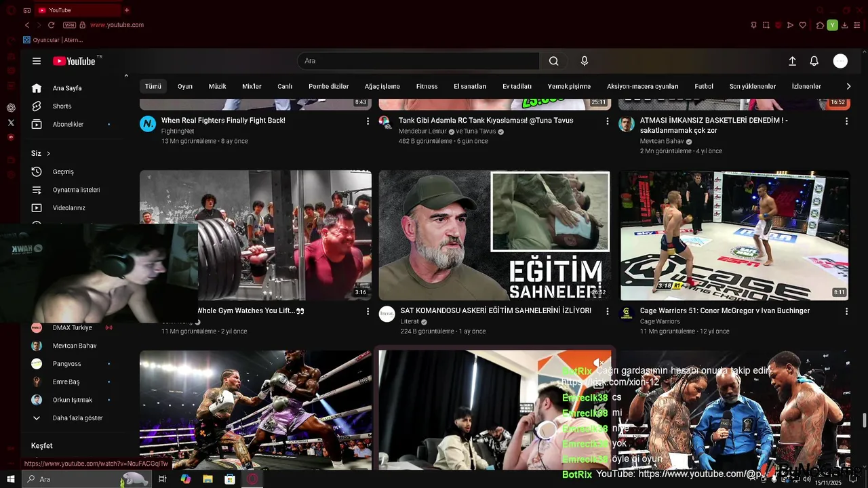Open the Cage Warriors channel link

660,322
